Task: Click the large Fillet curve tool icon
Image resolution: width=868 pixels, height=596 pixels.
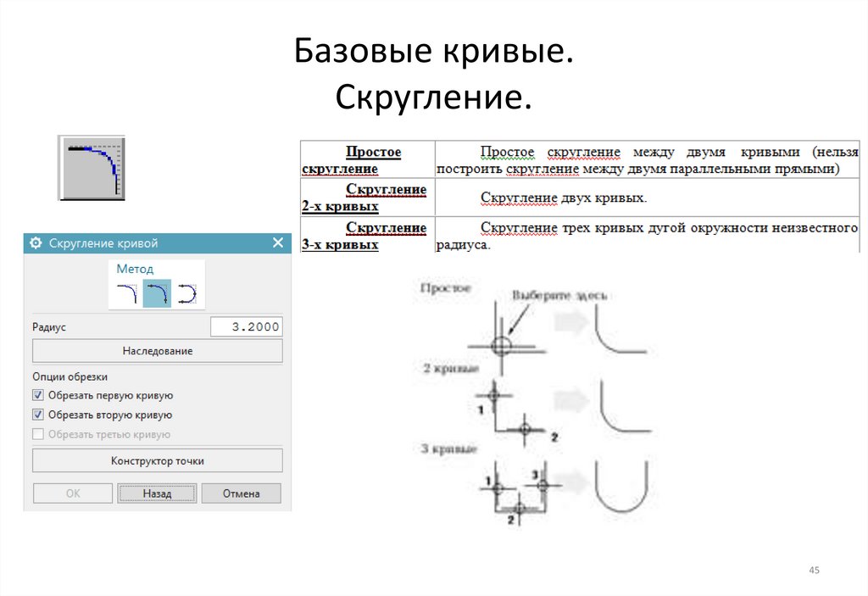Action: 92,168
